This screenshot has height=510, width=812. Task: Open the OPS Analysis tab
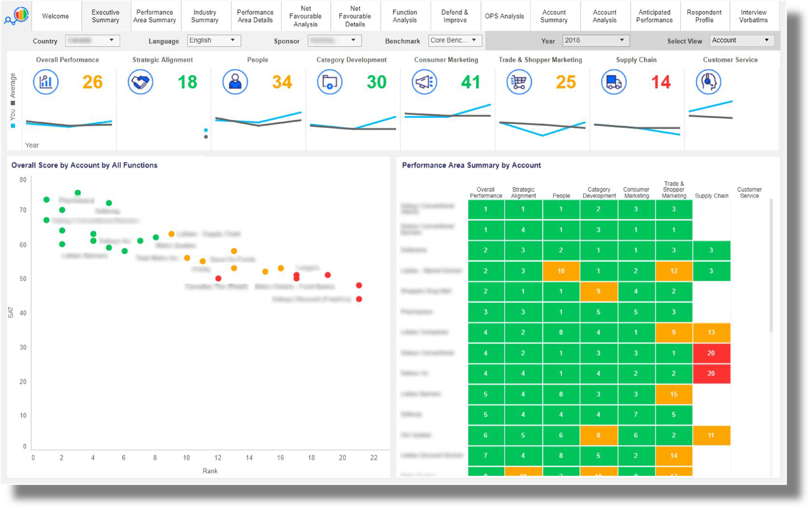504,16
